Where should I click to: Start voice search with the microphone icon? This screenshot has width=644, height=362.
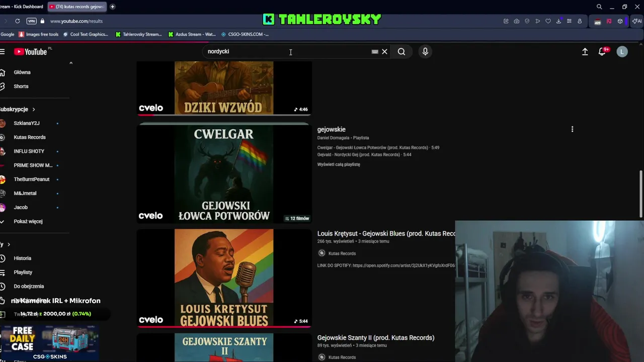[425, 51]
